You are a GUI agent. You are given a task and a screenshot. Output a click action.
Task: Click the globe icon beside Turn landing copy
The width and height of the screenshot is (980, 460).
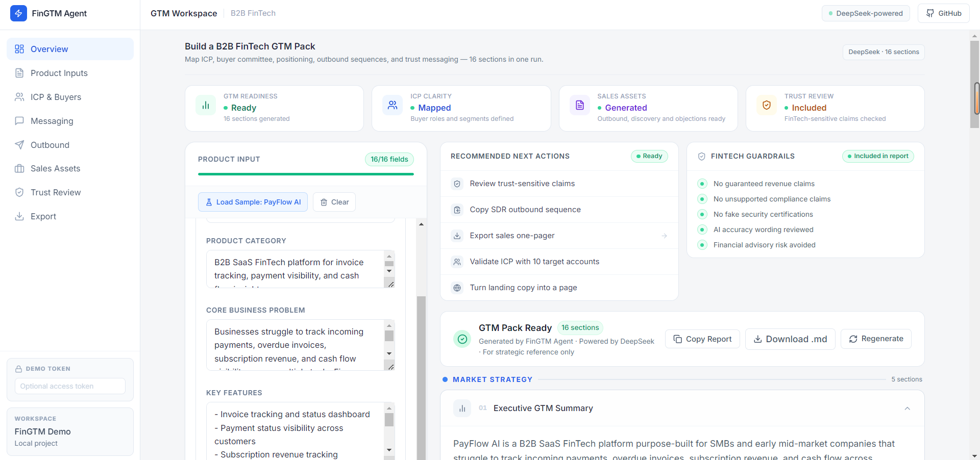tap(457, 288)
